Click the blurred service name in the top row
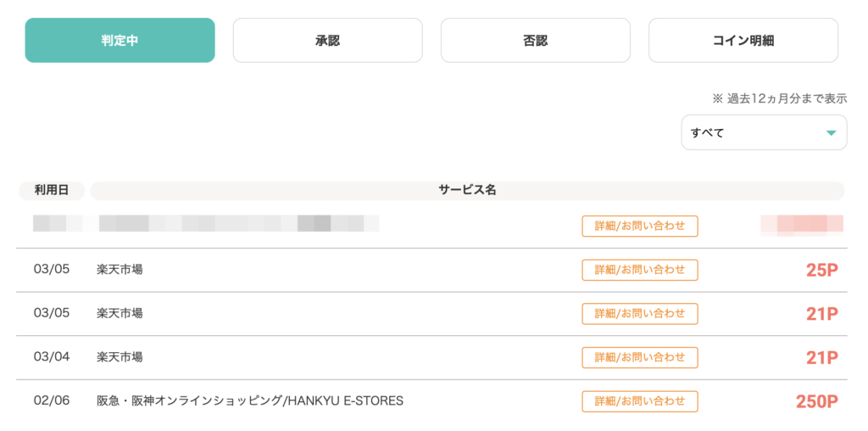 coord(238,224)
